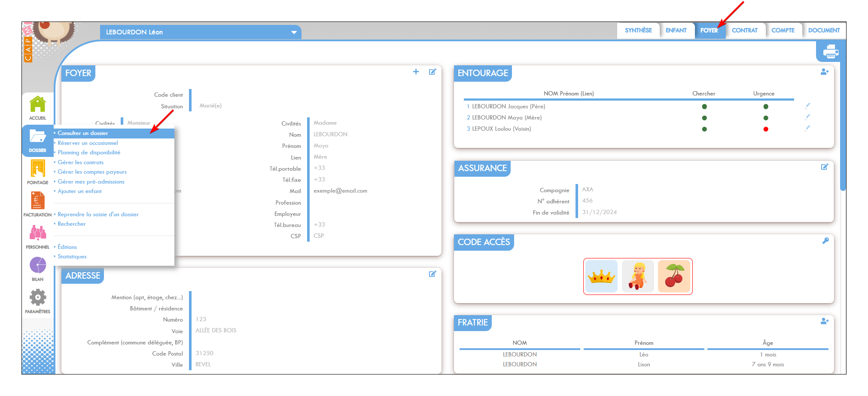Switch to the Contrat tab
The image size is (868, 396).
745,31
